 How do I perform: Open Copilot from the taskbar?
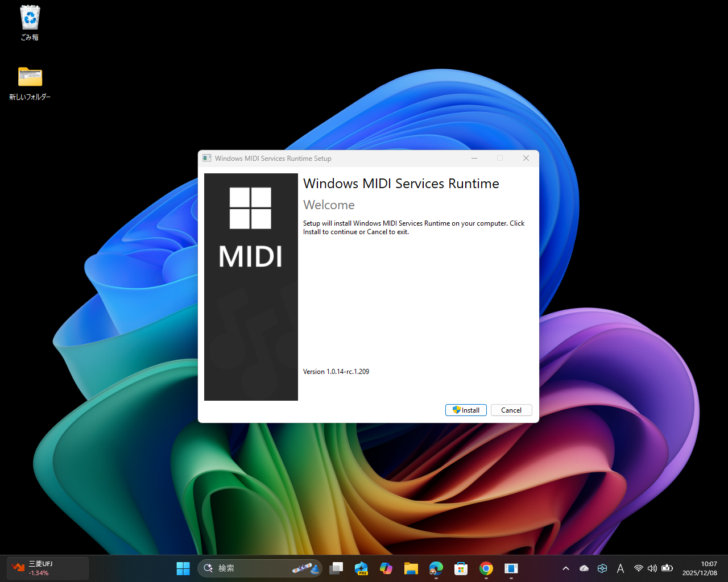click(x=386, y=568)
